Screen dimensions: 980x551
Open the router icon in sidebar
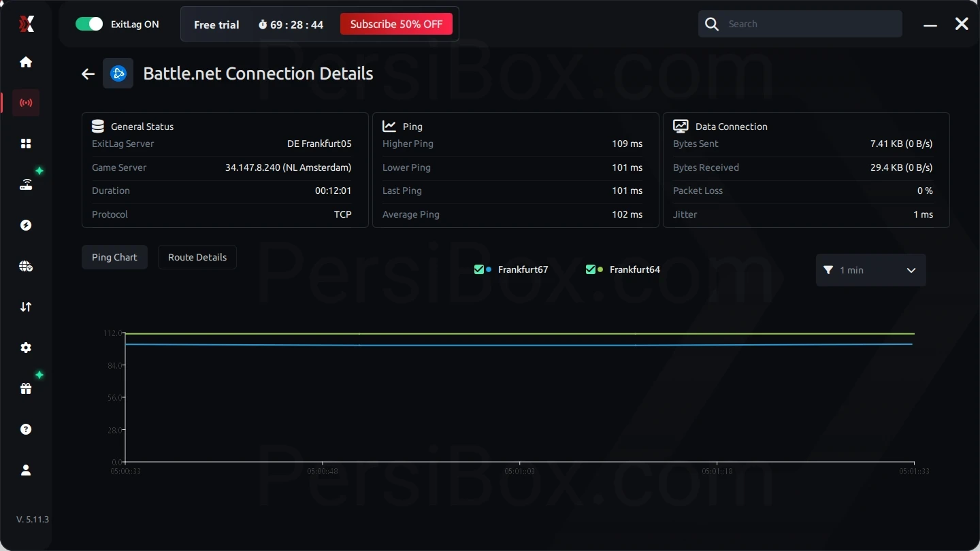click(26, 184)
